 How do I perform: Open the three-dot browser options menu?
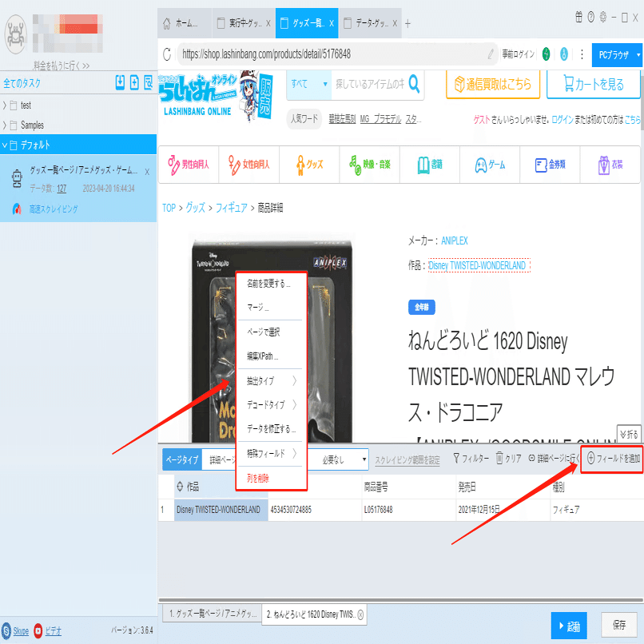pos(582,54)
